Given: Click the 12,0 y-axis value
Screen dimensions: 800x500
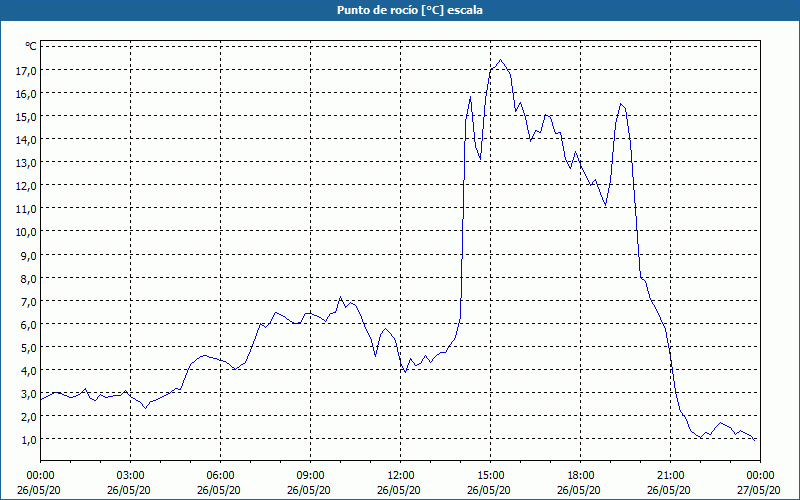Looking at the screenshot, I should 27,186.
